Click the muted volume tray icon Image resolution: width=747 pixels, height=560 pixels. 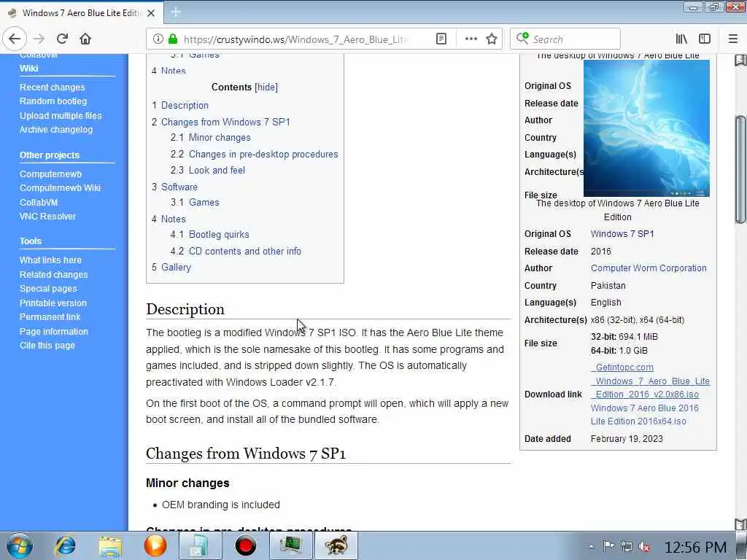click(645, 547)
